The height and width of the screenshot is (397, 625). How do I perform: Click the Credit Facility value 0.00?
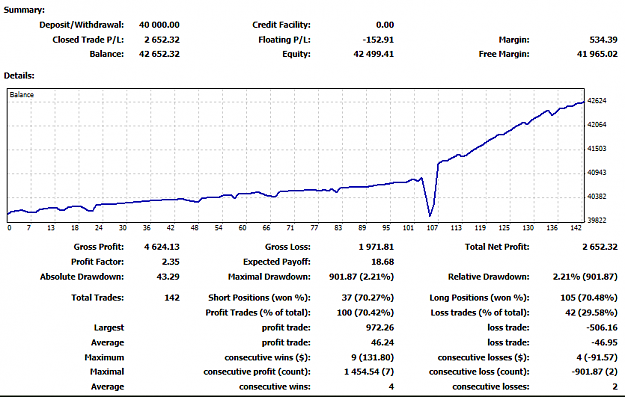[385, 25]
